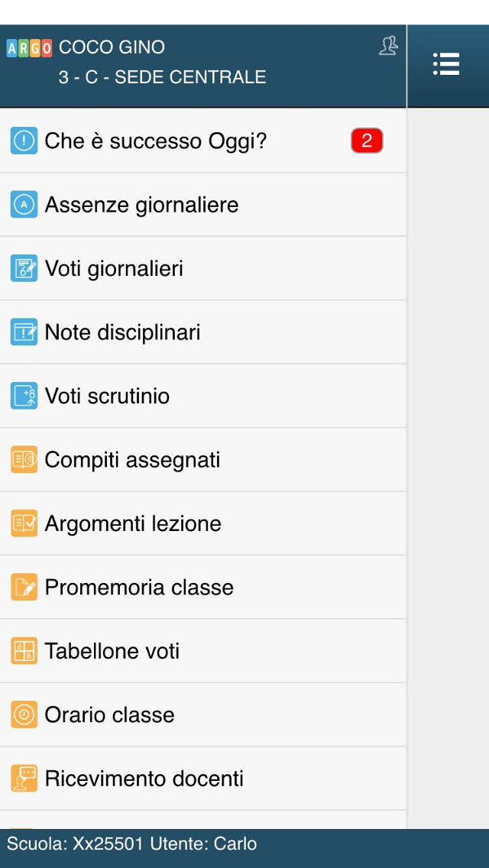This screenshot has height=868, width=489.
Task: Tap the ARGO logo in header
Action: (29, 48)
